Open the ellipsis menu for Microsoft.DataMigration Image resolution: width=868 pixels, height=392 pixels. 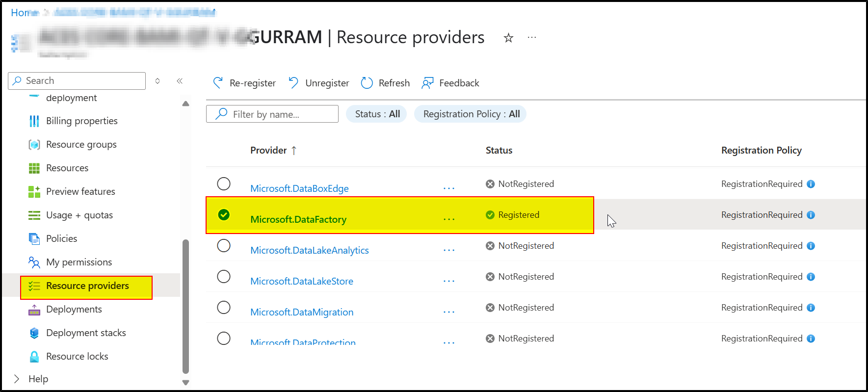pyautogui.click(x=449, y=312)
